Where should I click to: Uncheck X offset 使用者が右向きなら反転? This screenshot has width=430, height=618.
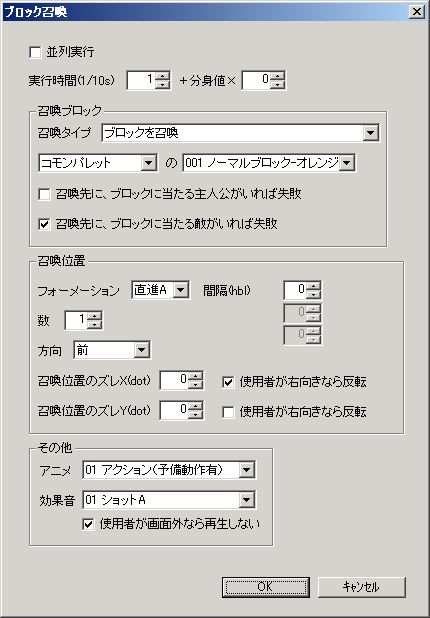pos(229,382)
